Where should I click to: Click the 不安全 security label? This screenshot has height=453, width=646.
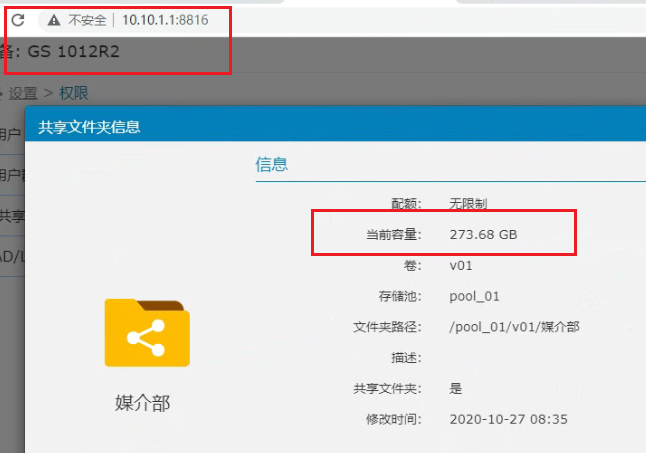87,20
